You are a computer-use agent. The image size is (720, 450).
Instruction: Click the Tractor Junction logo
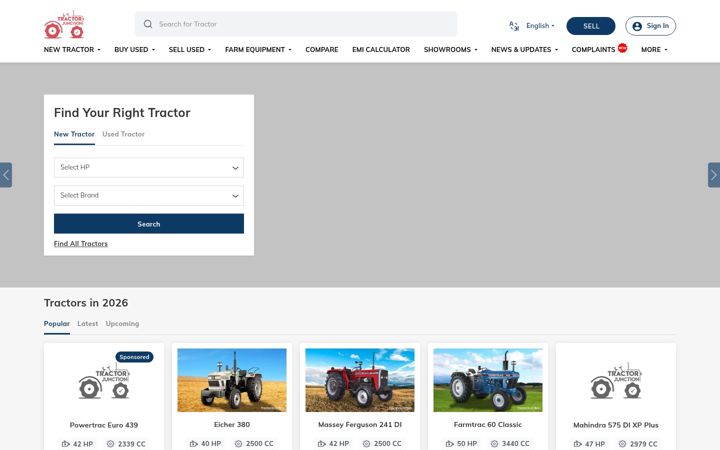click(64, 25)
